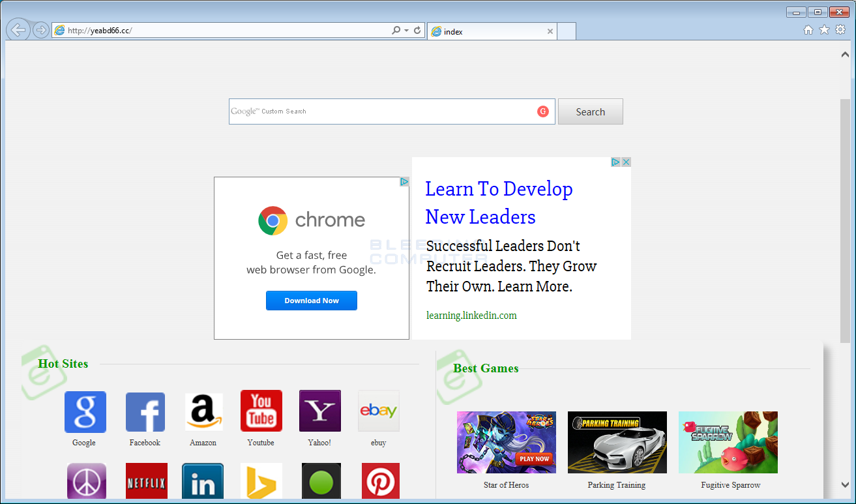Viewport: 856px width, 504px height.
Task: Open a new blank tab
Action: 567,31
